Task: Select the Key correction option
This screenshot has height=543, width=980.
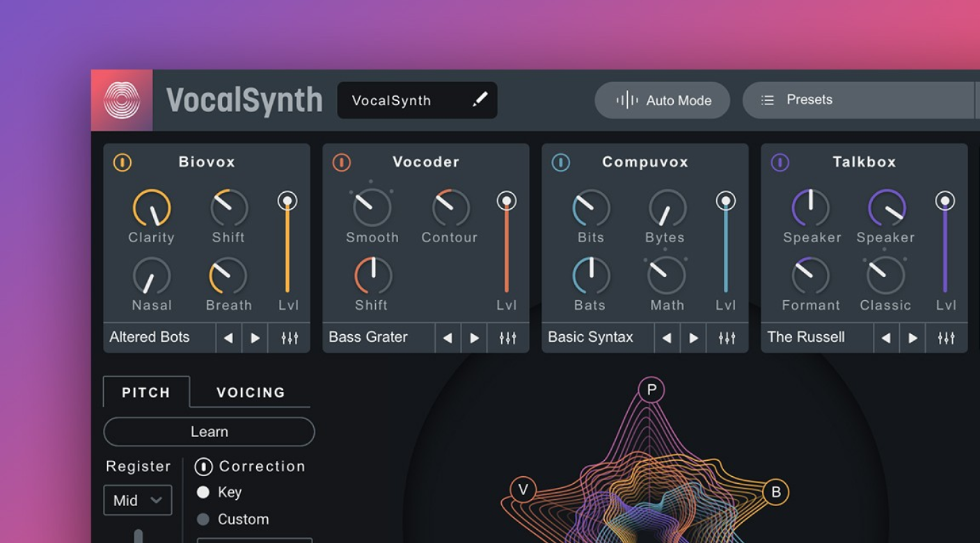Action: [203, 492]
